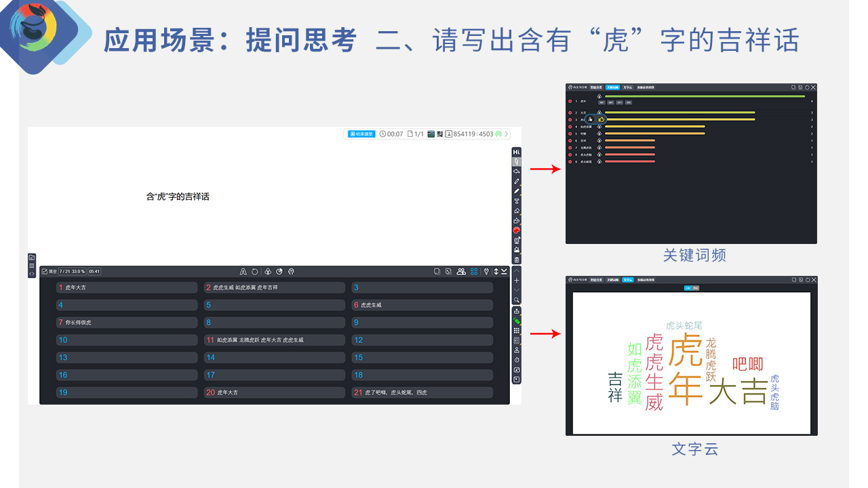868x488 pixels.
Task: Expand the status bar with right chevron
Action: [x=507, y=134]
